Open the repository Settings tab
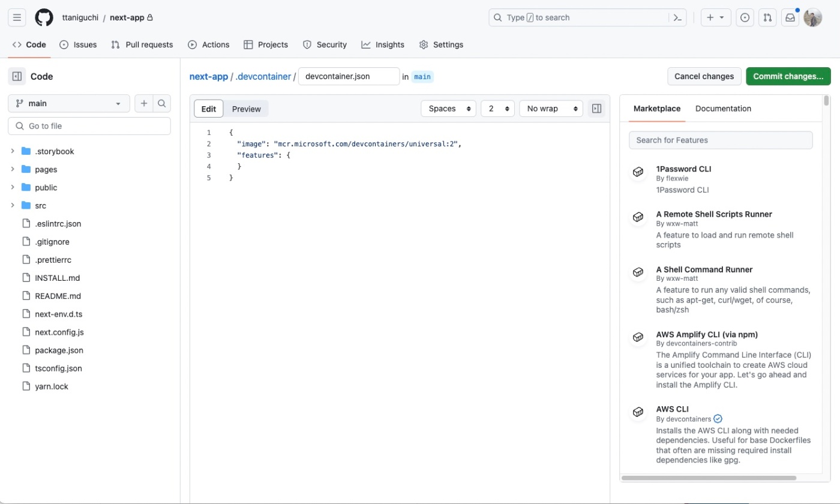This screenshot has height=504, width=840. coord(441,44)
